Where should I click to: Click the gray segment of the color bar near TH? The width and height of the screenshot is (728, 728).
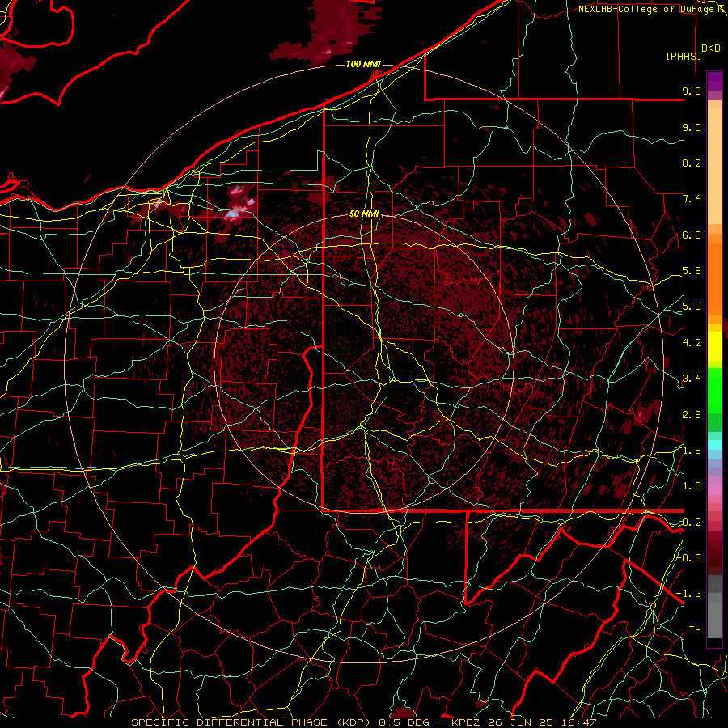[714, 622]
